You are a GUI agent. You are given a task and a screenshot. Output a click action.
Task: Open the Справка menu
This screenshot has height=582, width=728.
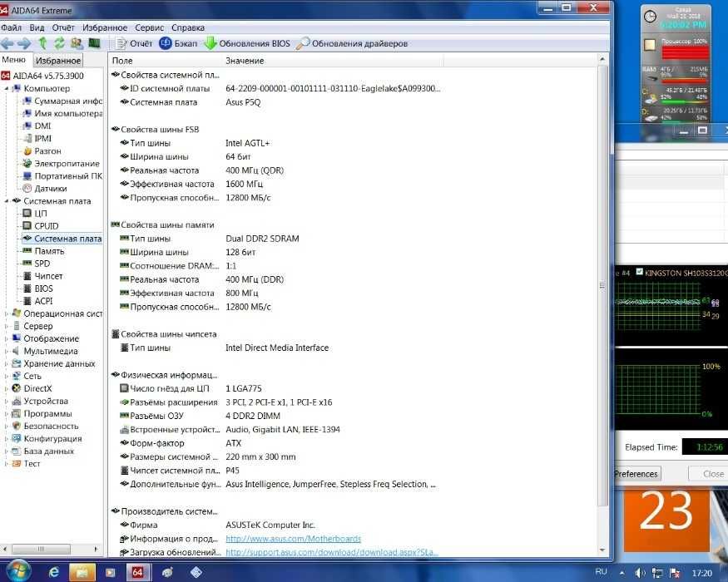187,27
